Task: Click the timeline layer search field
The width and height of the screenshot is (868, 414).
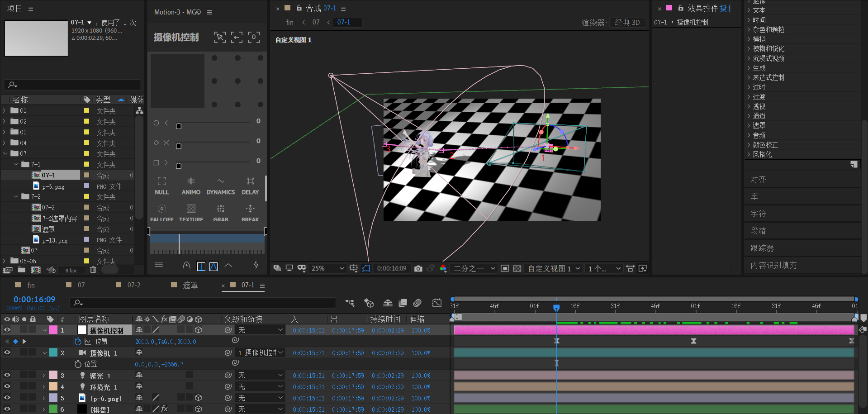Action: point(203,303)
